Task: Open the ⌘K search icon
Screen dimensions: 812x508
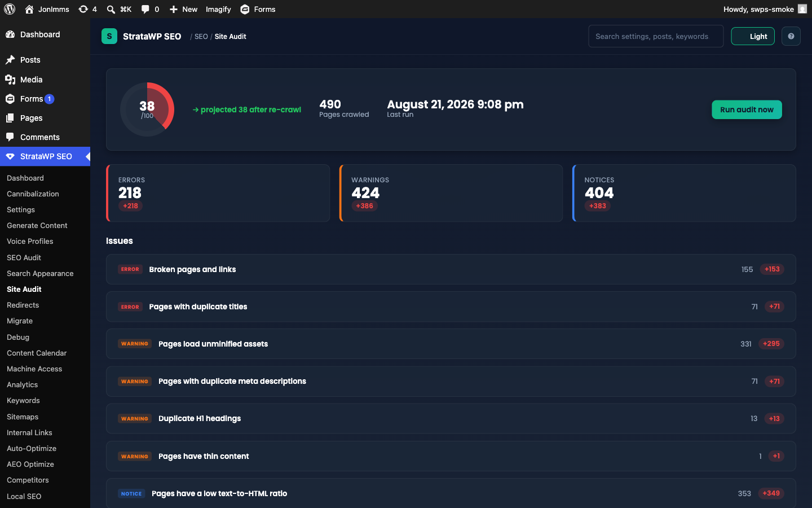Action: (111, 9)
